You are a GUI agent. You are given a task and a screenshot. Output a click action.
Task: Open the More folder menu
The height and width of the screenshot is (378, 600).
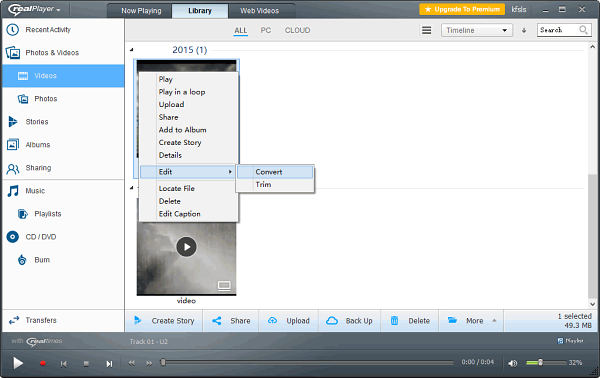pyautogui.click(x=471, y=321)
